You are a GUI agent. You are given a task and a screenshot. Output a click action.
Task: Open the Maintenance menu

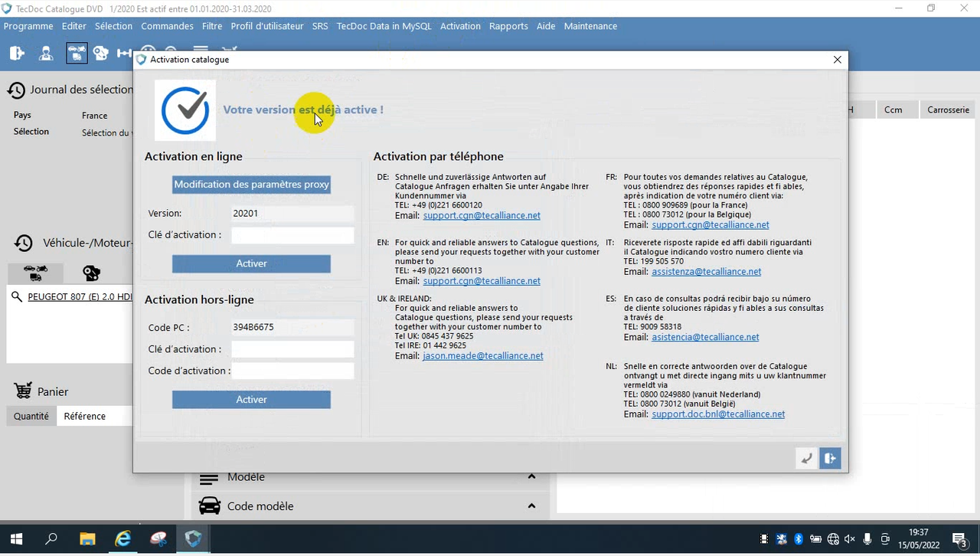coord(590,26)
